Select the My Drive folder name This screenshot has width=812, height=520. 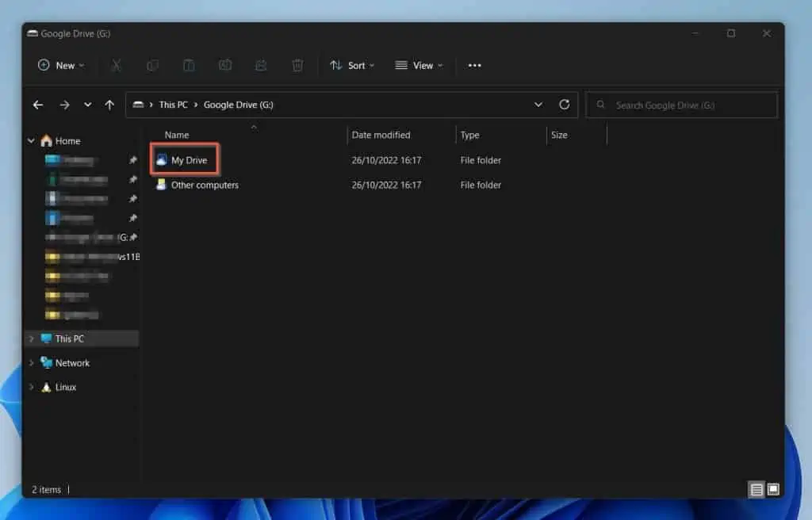(x=189, y=160)
